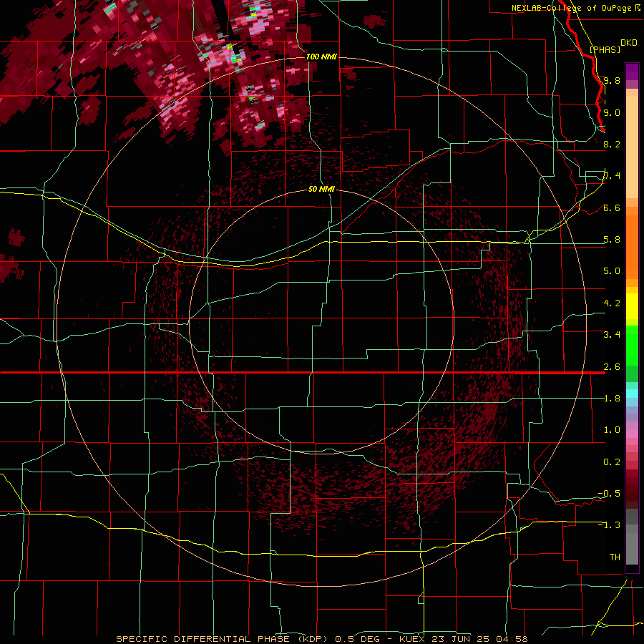Pick the light peach band of the color bar
Screen dimensions: 644x644
click(632, 147)
